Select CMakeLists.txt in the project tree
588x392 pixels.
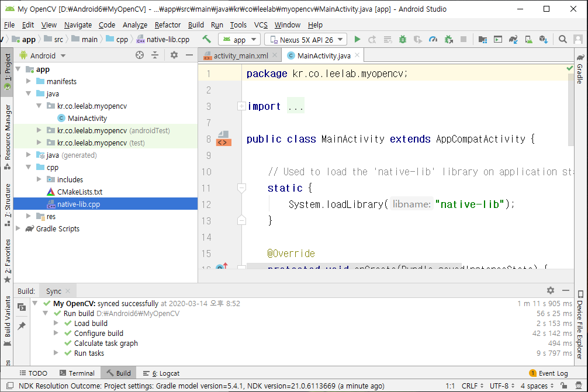point(79,192)
